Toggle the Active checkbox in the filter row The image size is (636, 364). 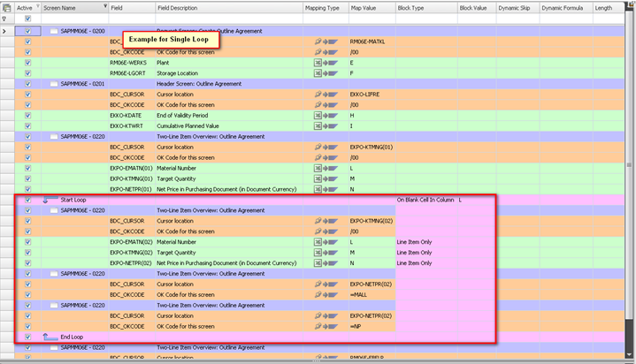point(28,19)
